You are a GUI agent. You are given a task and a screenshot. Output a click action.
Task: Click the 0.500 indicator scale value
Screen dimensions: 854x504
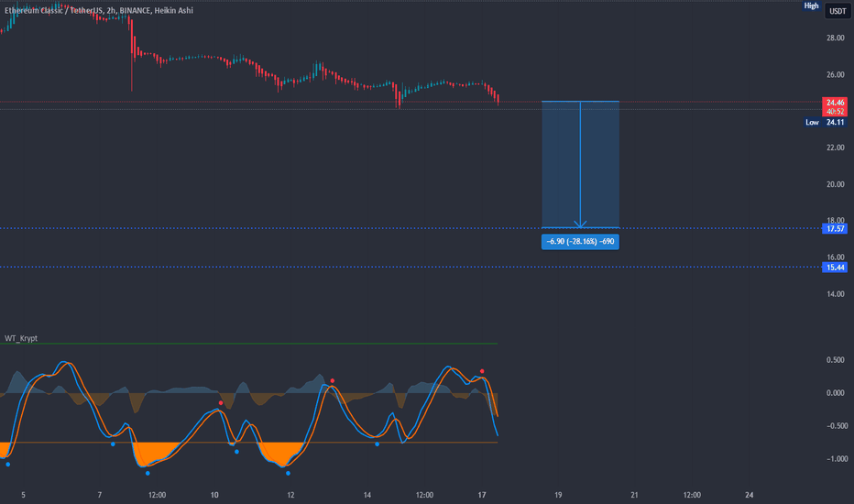(835, 359)
